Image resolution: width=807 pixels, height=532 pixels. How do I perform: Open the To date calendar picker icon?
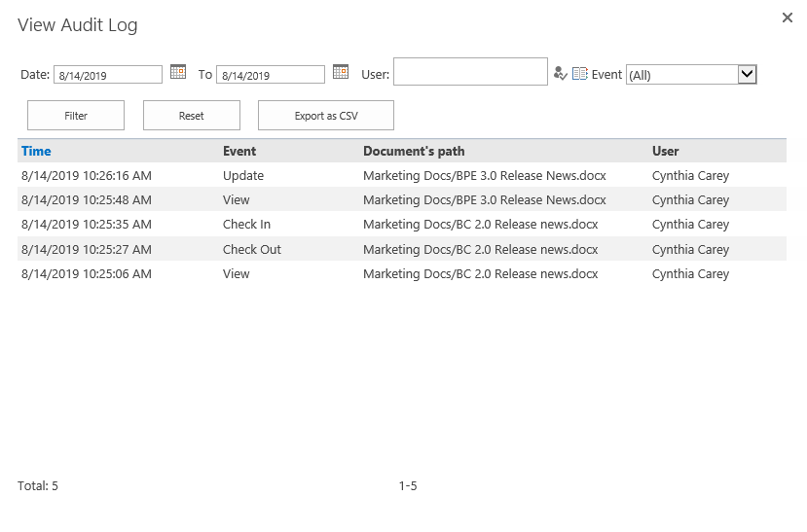tap(341, 71)
